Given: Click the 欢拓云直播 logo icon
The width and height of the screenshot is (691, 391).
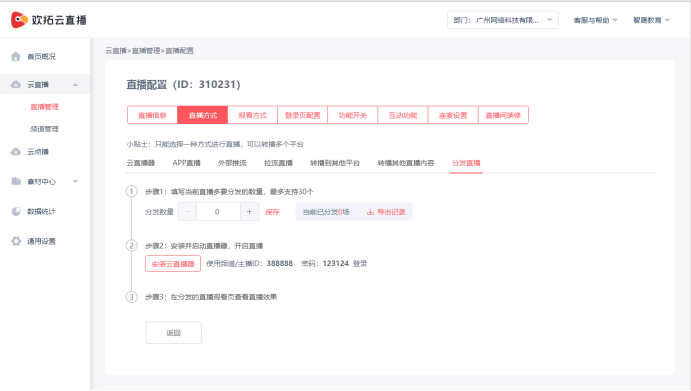Looking at the screenshot, I should pos(19,20).
